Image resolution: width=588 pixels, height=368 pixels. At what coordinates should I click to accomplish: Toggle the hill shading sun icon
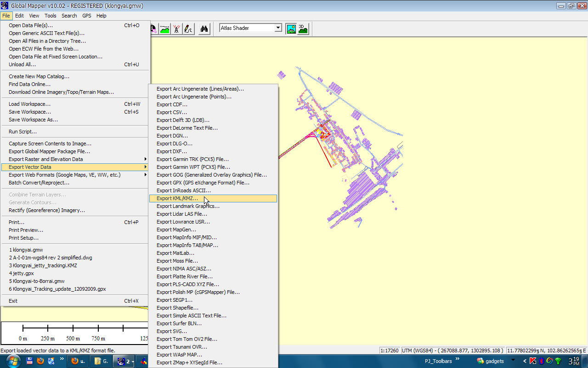(291, 29)
